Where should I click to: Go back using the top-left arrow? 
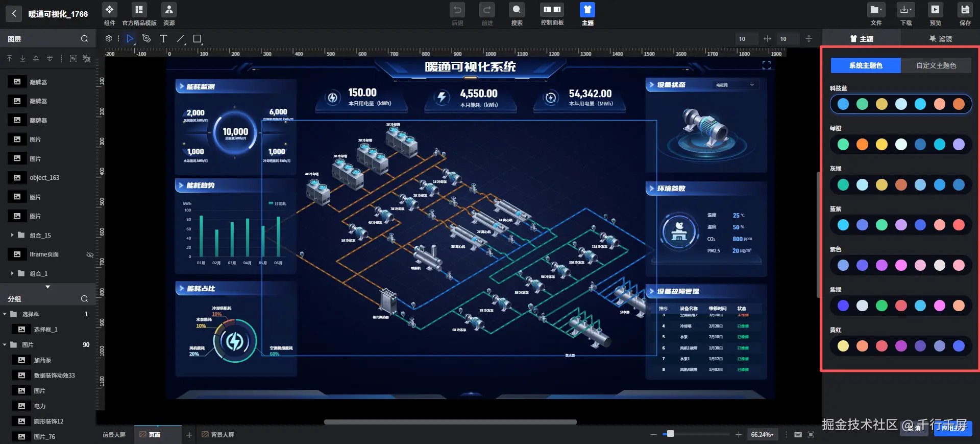[14, 14]
